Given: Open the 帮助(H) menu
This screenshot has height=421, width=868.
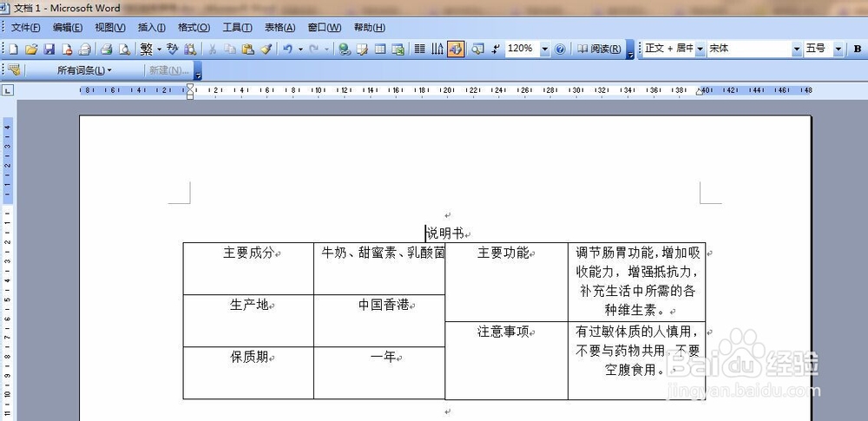Looking at the screenshot, I should (369, 28).
